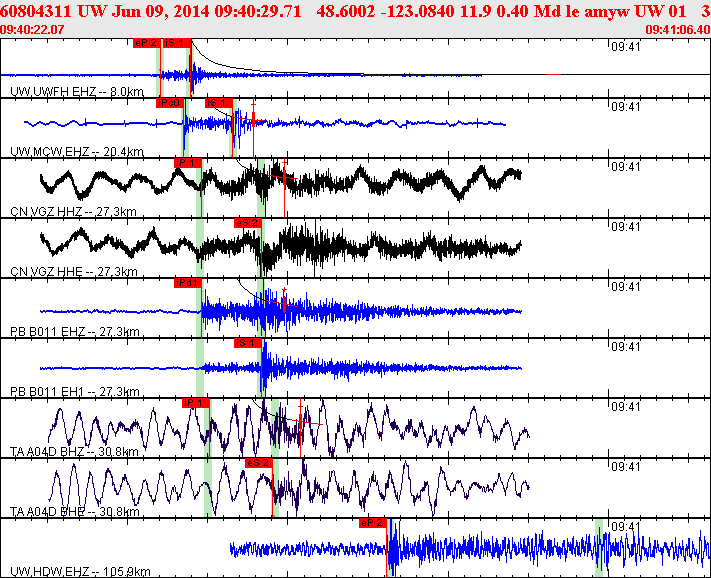Click the station label PB B011 EHZ -- 27.3km
This screenshot has width=711, height=578.
74,331
